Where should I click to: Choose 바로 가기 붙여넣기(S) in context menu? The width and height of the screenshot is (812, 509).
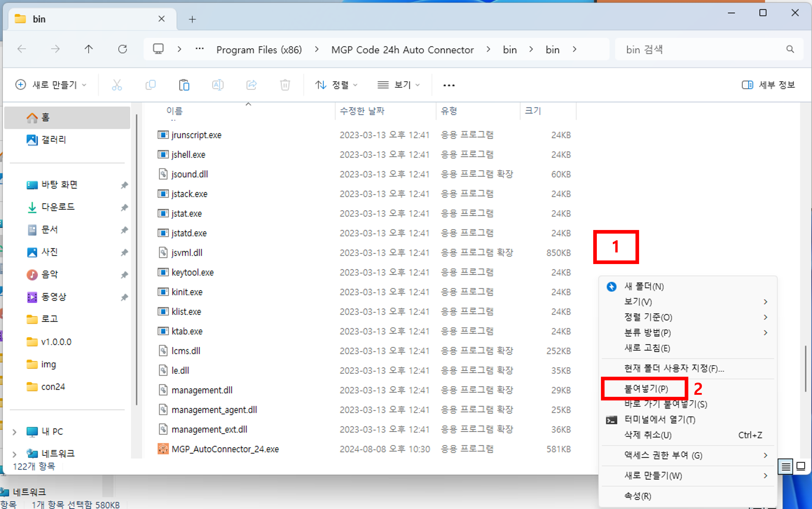tap(688, 404)
